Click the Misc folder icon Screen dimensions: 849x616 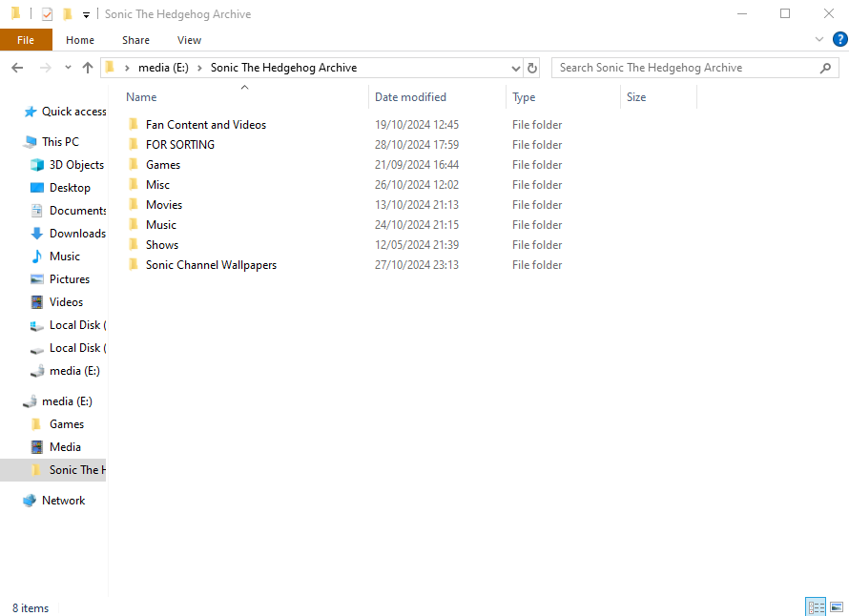coord(134,185)
